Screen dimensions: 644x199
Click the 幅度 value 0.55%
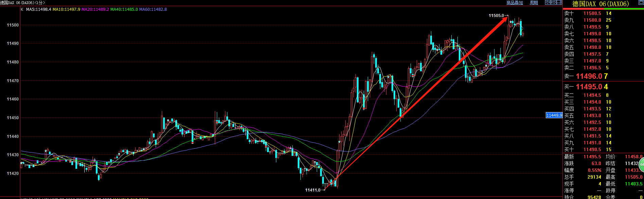pos(595,170)
